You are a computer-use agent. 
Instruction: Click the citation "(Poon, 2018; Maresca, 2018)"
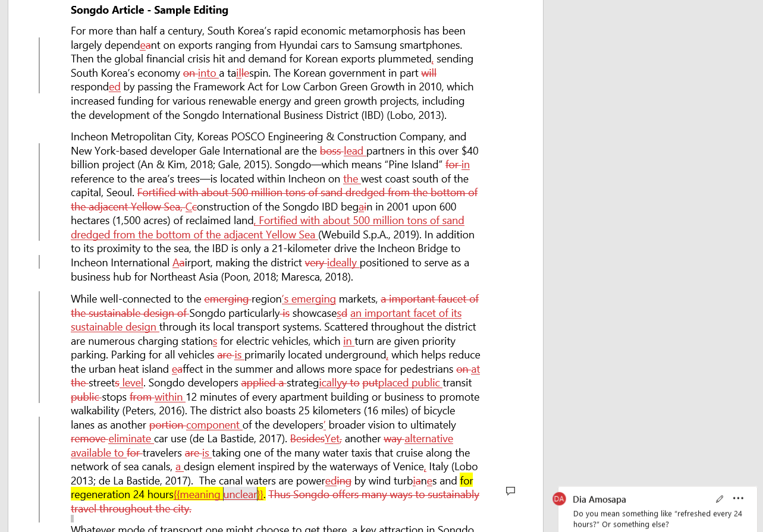point(287,277)
